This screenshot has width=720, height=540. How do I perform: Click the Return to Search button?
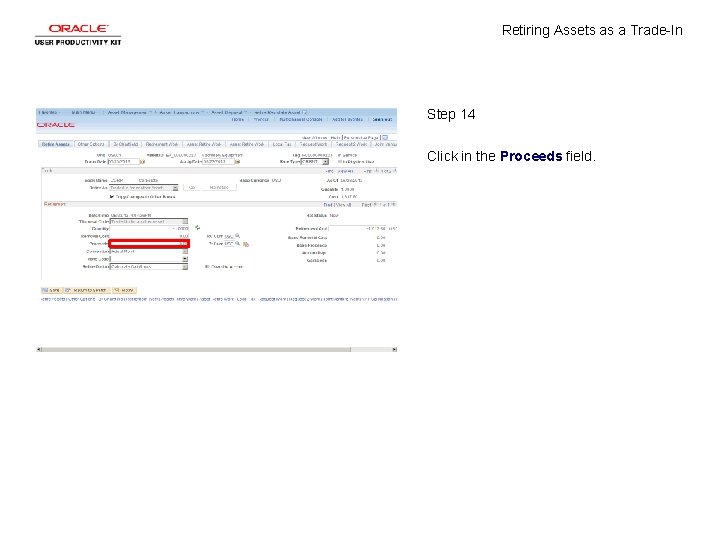(86, 290)
